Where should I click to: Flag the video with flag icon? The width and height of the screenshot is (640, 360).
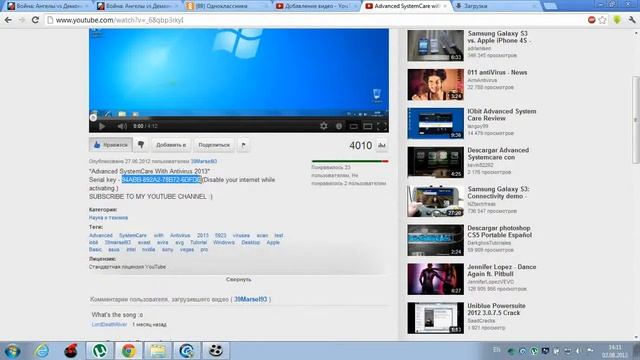coord(243,145)
